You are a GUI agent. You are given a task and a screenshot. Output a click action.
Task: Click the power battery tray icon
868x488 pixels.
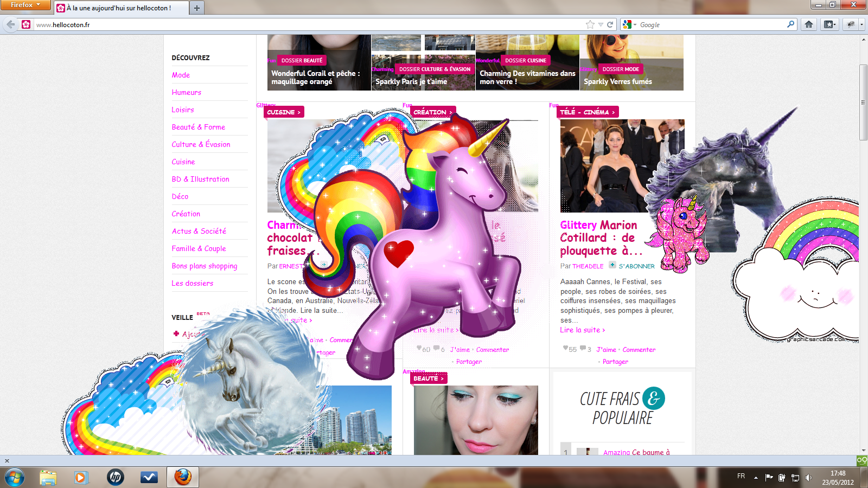(x=782, y=478)
